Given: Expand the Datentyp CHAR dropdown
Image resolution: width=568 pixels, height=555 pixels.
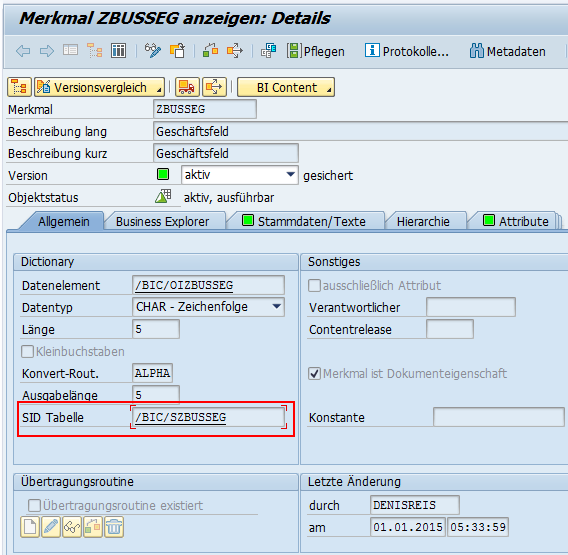Looking at the screenshot, I should point(277,307).
